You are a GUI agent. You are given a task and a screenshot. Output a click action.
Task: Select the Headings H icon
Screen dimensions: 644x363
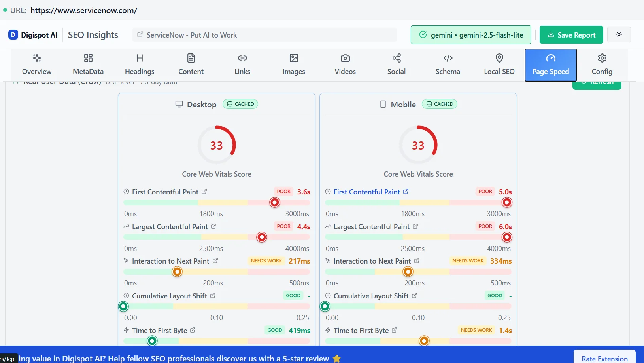point(139,59)
